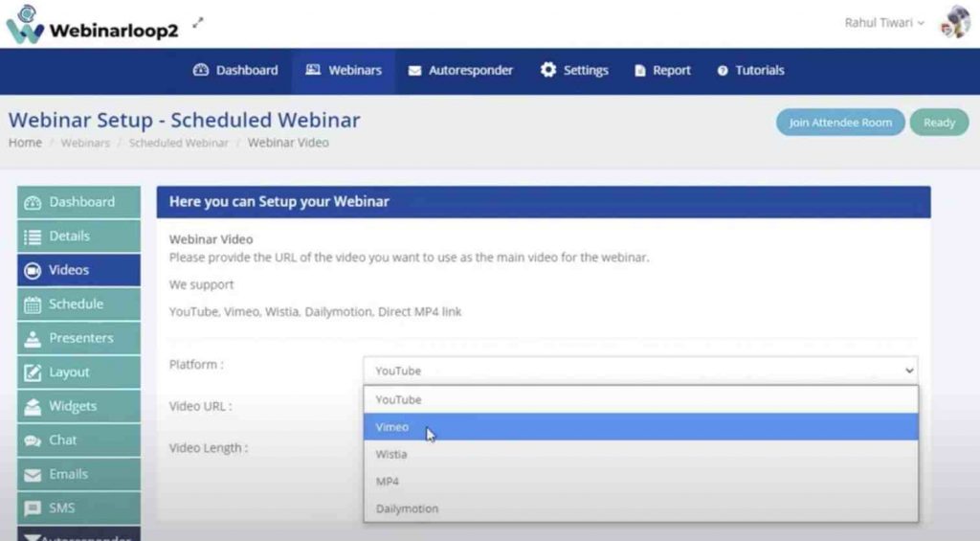Collapse the Platform dropdown showing YouTube
Viewport: 980px width, 541px height.
tap(640, 371)
